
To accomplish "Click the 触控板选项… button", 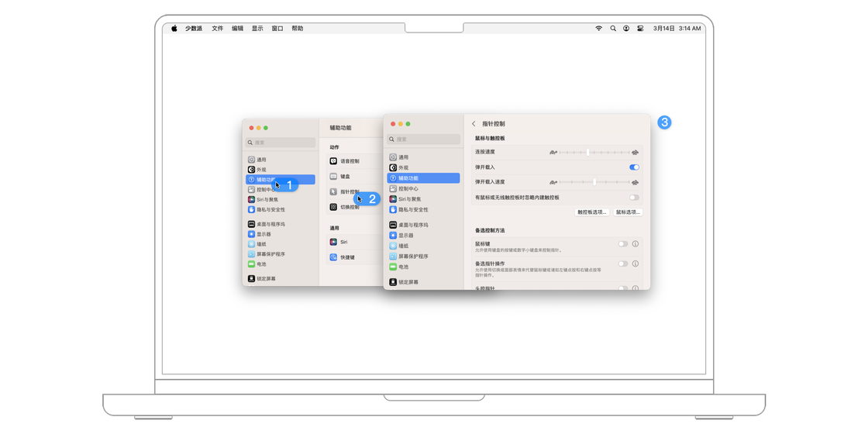I will click(x=592, y=212).
